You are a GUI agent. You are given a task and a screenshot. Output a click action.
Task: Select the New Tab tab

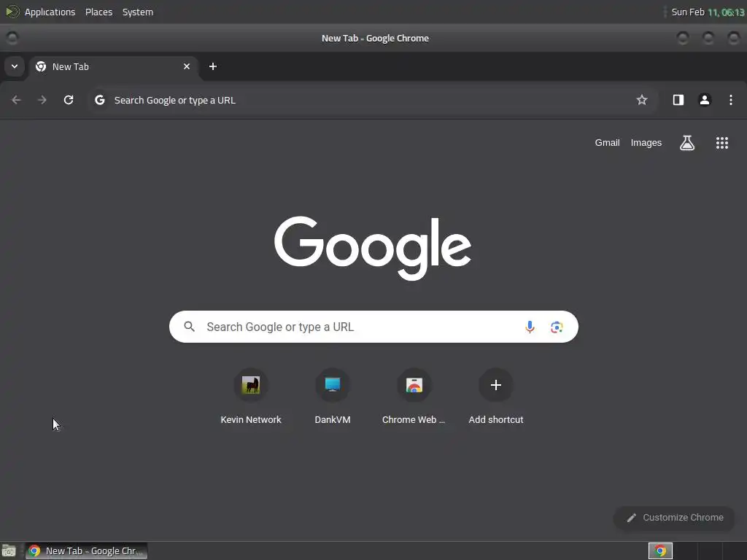click(x=113, y=66)
